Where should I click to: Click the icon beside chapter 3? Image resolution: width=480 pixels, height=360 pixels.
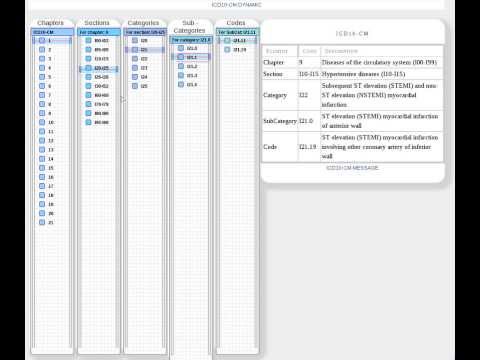pos(42,59)
